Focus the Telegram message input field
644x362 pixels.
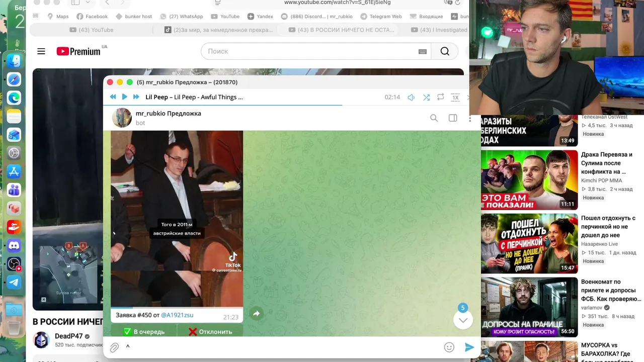pyautogui.click(x=282, y=347)
